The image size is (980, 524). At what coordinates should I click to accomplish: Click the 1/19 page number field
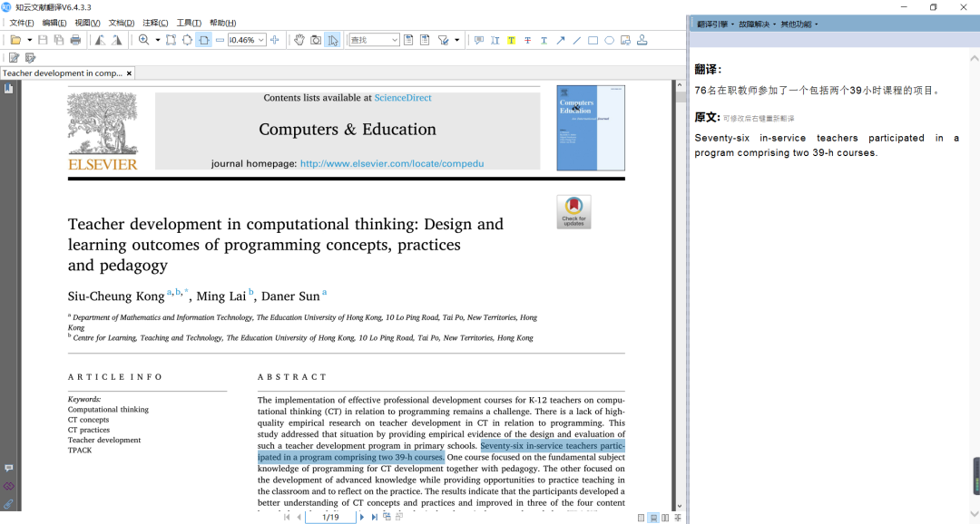click(x=330, y=517)
